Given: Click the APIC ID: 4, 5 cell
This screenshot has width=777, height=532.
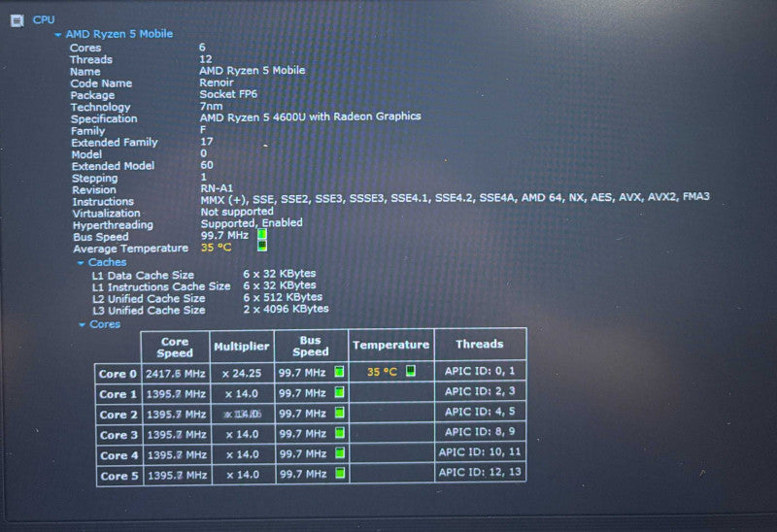Looking at the screenshot, I should pos(480,412).
